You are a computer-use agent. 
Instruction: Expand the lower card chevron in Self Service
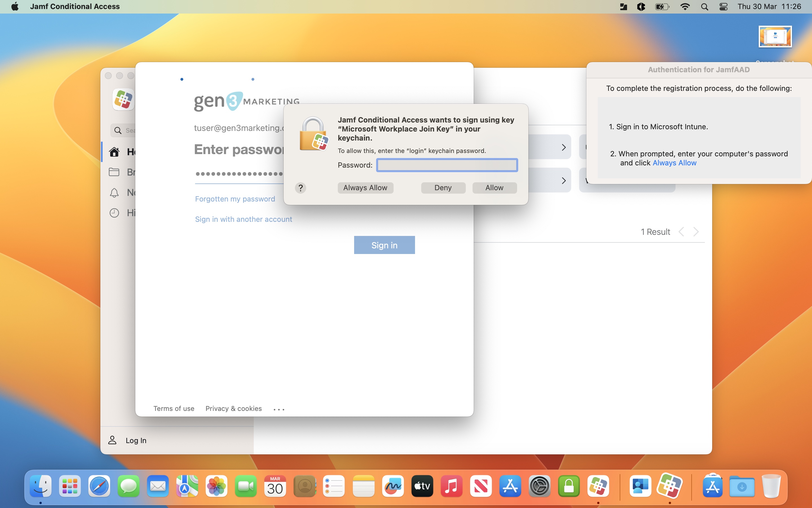click(564, 180)
